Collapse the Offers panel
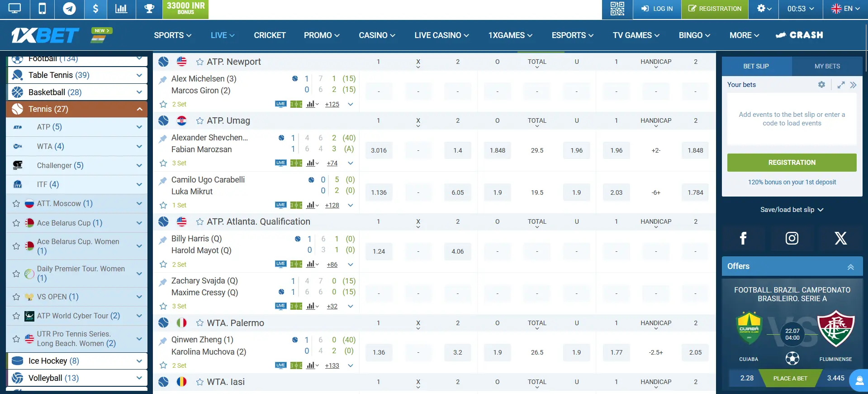Screen dimensions: 868x394 [x=850, y=267]
